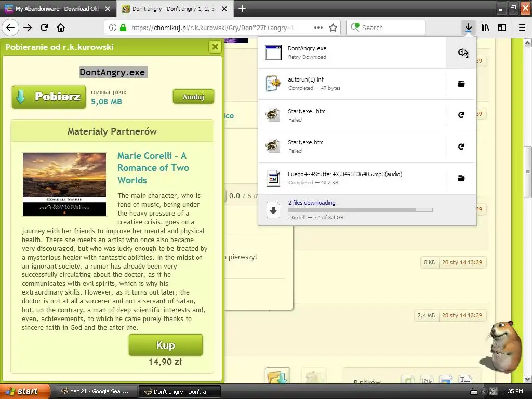Image resolution: width=532 pixels, height=399 pixels.
Task: Expand hidden system tray icons
Action: click(484, 392)
